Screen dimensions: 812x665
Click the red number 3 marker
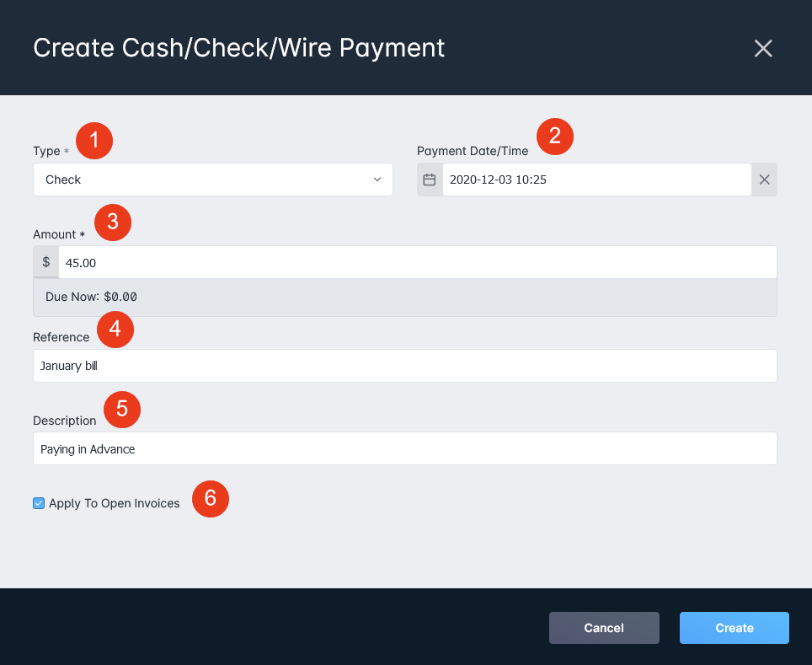[113, 223]
